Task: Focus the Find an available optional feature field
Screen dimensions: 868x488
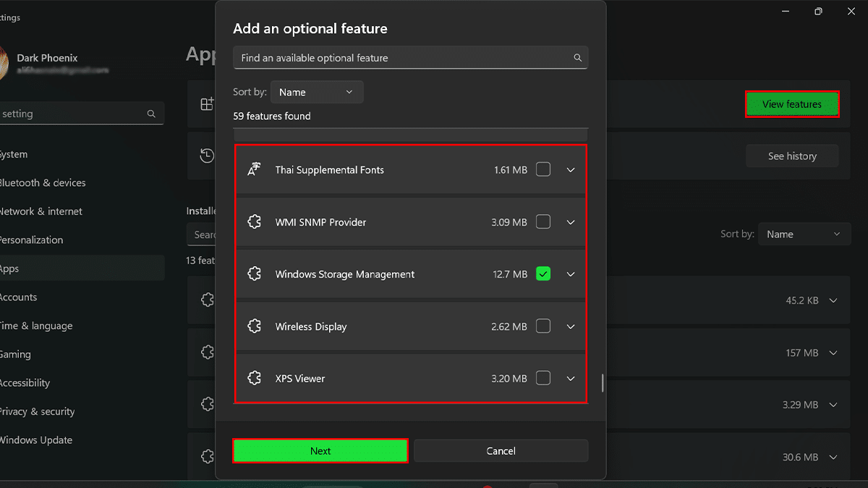Action: 401,58
